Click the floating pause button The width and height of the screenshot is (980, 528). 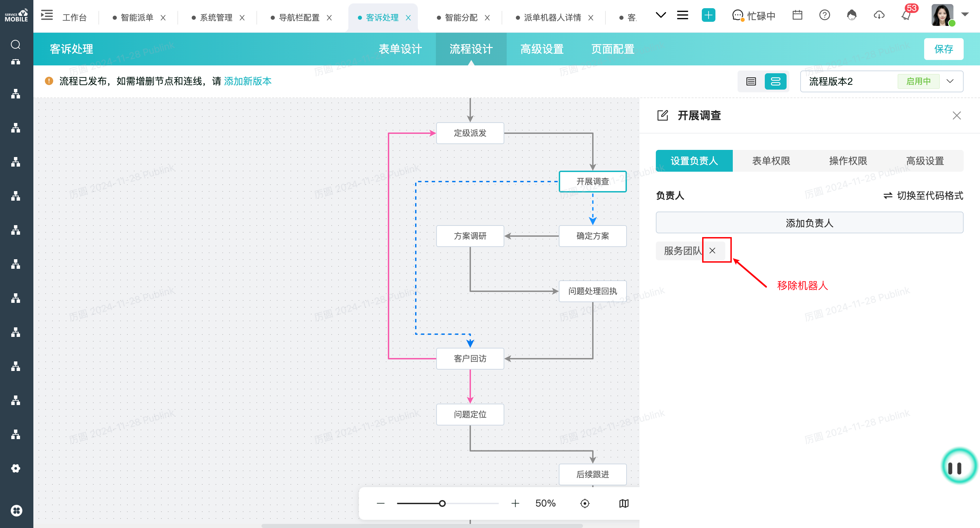[x=959, y=466]
